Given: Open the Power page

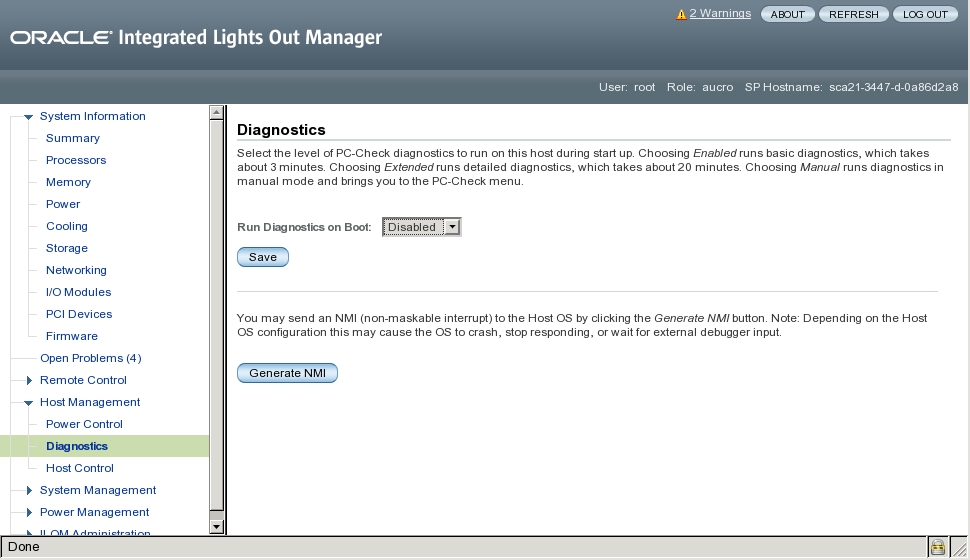Looking at the screenshot, I should (63, 204).
